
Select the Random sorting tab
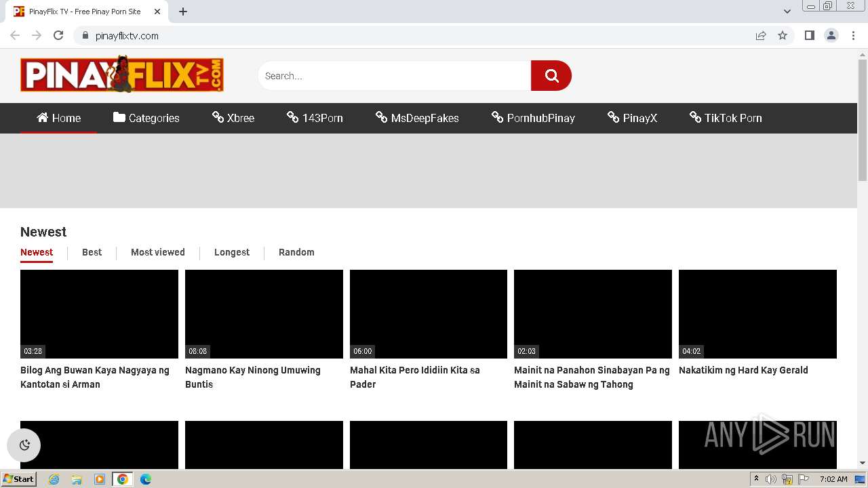point(296,252)
